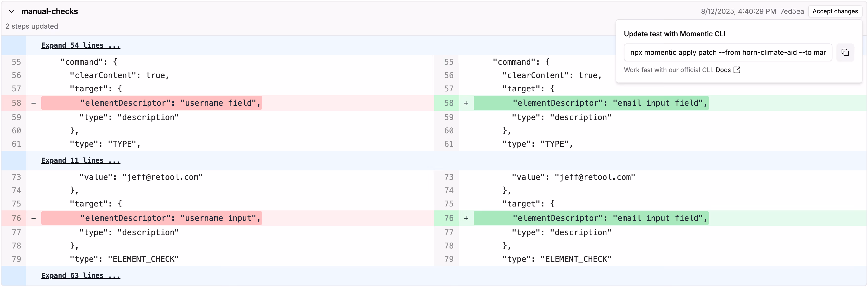The width and height of the screenshot is (868, 287).
Task: Click the minus marker on line 58
Action: coord(33,103)
